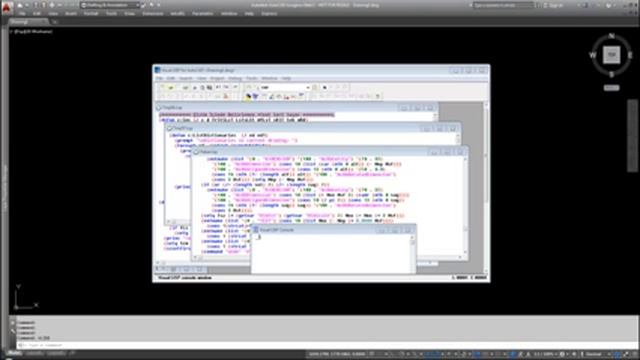
Task: Open the status bar Customization menu icon
Action: click(x=635, y=354)
